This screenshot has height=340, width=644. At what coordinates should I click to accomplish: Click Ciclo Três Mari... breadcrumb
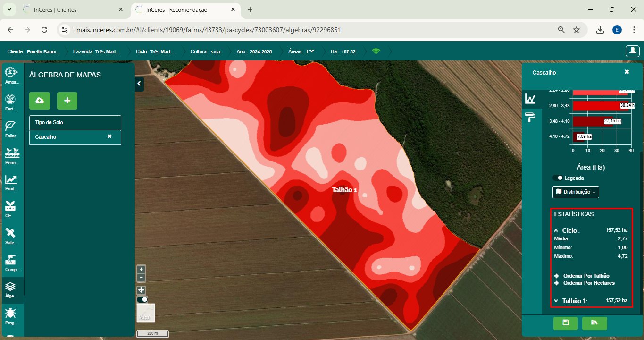[155, 51]
